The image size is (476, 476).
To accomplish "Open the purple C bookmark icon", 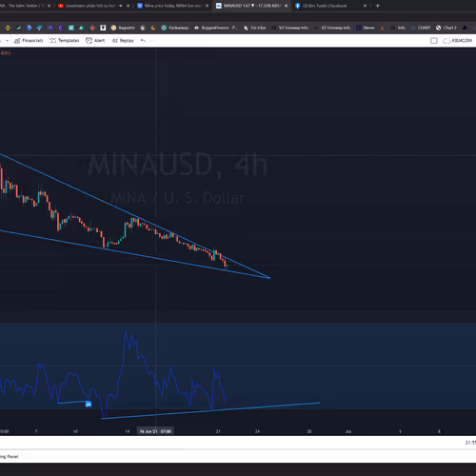I will [61, 28].
